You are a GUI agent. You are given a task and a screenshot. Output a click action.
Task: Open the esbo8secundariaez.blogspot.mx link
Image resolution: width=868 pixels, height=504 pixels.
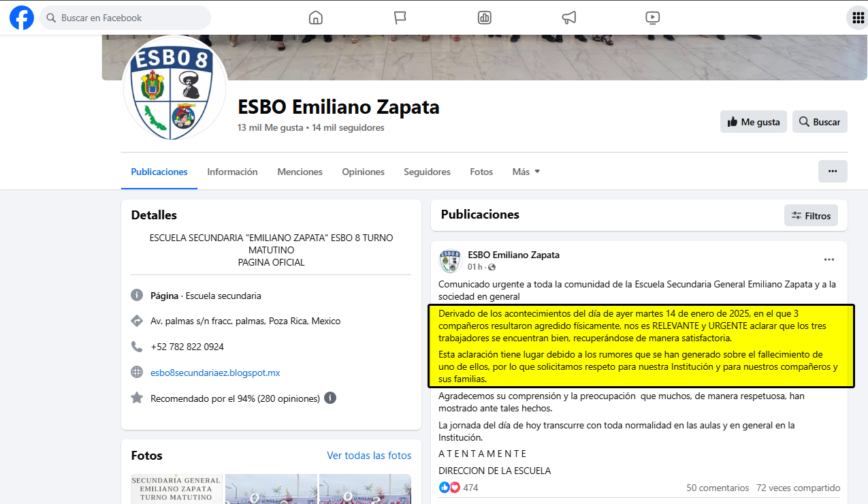pyautogui.click(x=215, y=373)
